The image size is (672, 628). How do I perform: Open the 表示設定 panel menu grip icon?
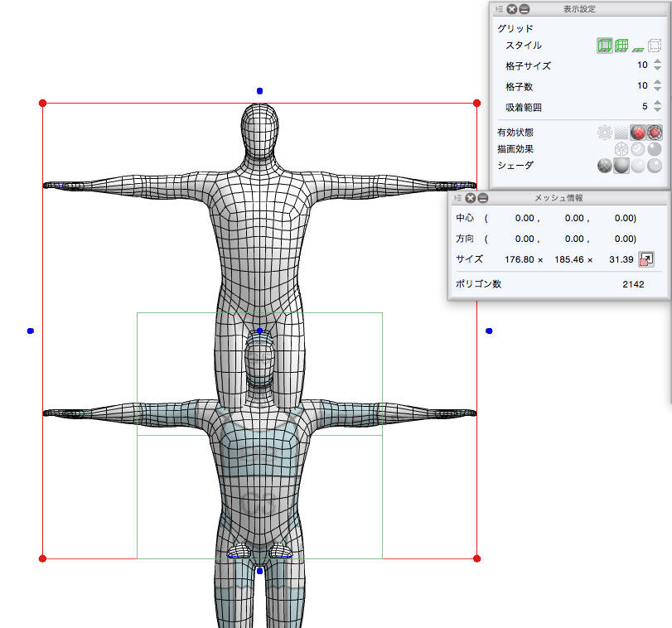tap(498, 9)
